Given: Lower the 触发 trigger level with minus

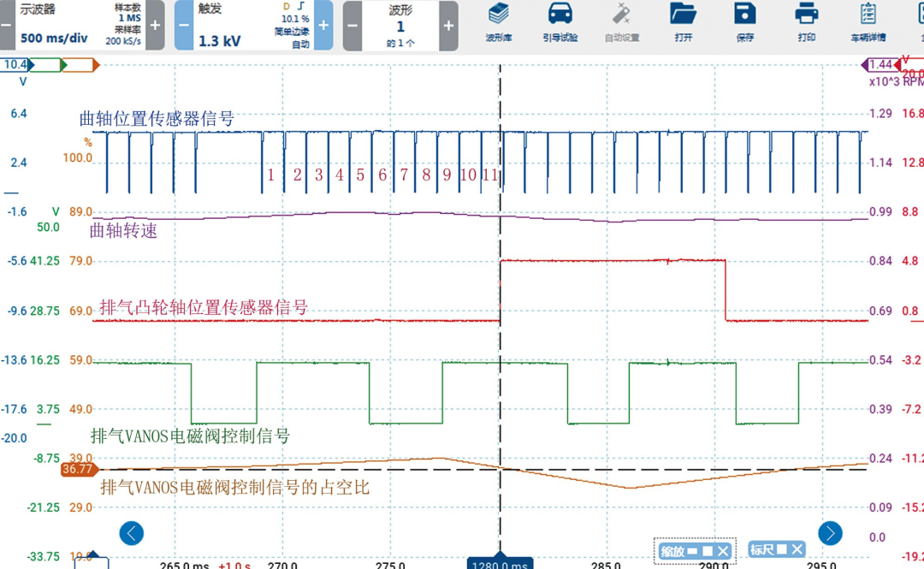Looking at the screenshot, I should 184,26.
